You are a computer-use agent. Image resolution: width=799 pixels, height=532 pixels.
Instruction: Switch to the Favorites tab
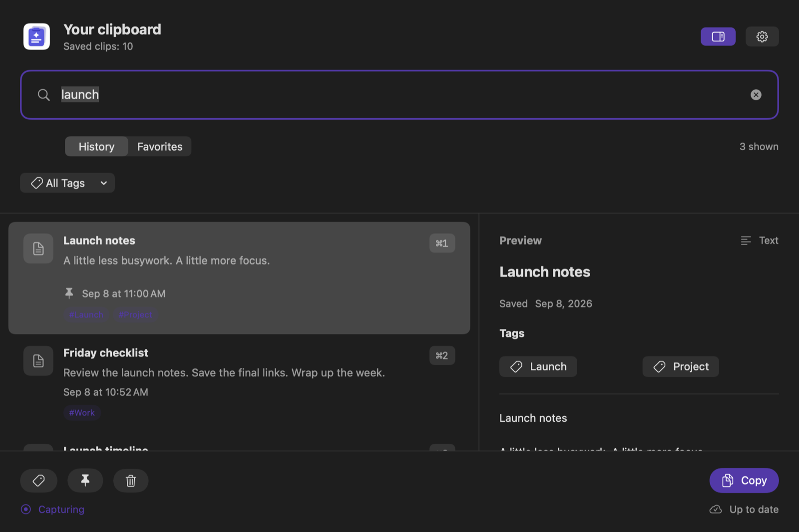160,147
